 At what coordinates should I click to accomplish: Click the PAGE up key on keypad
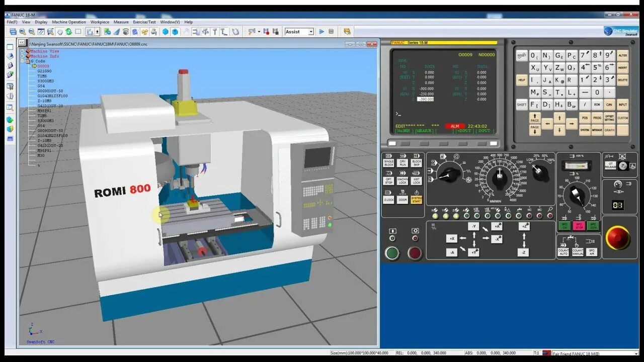click(534, 118)
